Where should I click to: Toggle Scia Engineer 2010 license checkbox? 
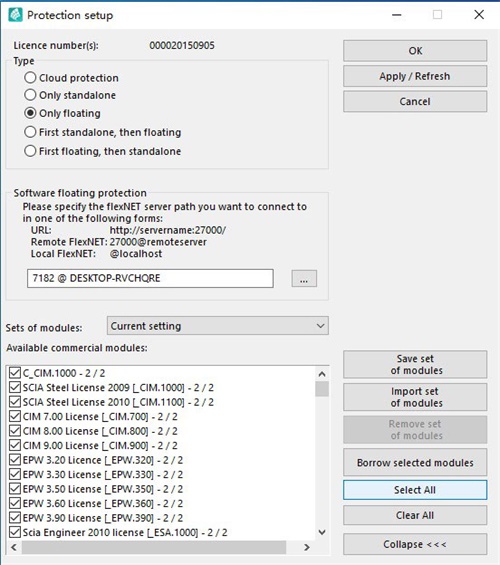point(15,532)
